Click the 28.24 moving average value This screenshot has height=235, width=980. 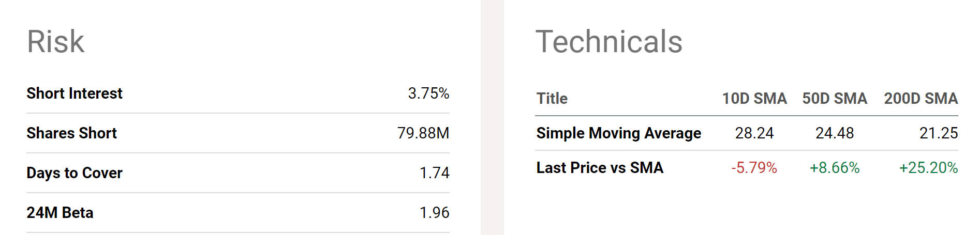[x=754, y=133]
